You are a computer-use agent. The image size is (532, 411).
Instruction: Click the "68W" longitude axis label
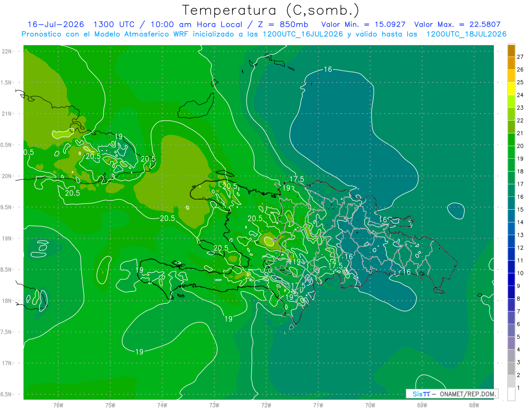474,405
